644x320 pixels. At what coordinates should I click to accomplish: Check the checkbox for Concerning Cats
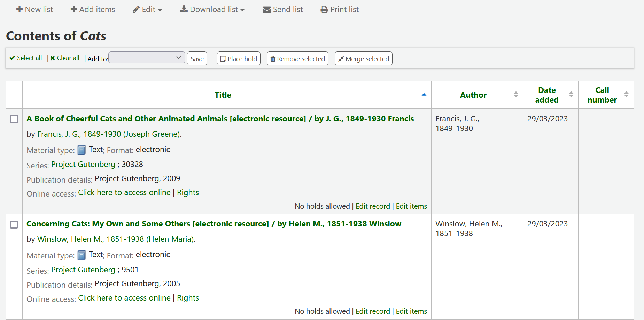coord(14,225)
